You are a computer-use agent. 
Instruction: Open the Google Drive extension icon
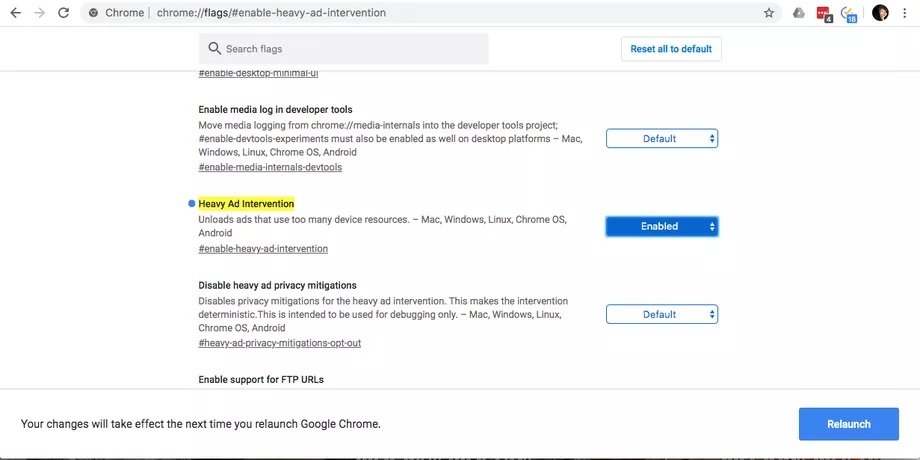coord(798,13)
